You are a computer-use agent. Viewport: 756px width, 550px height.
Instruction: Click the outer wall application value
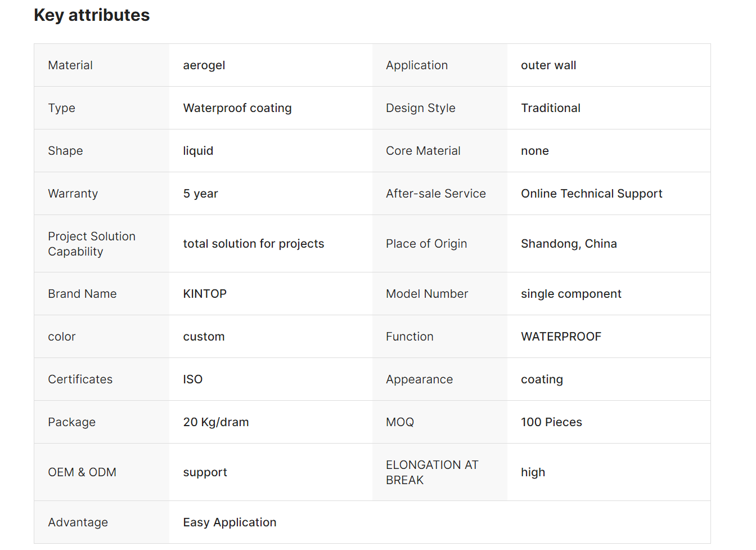(548, 65)
